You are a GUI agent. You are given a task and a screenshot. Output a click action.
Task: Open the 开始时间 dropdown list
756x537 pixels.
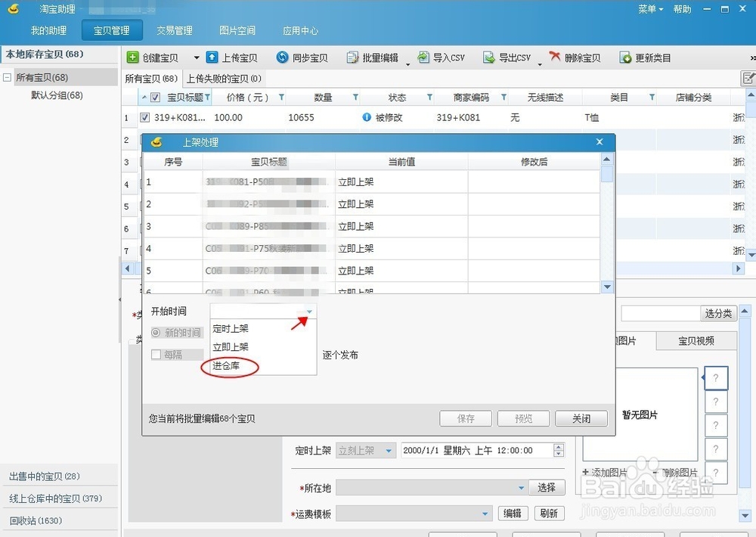(308, 311)
